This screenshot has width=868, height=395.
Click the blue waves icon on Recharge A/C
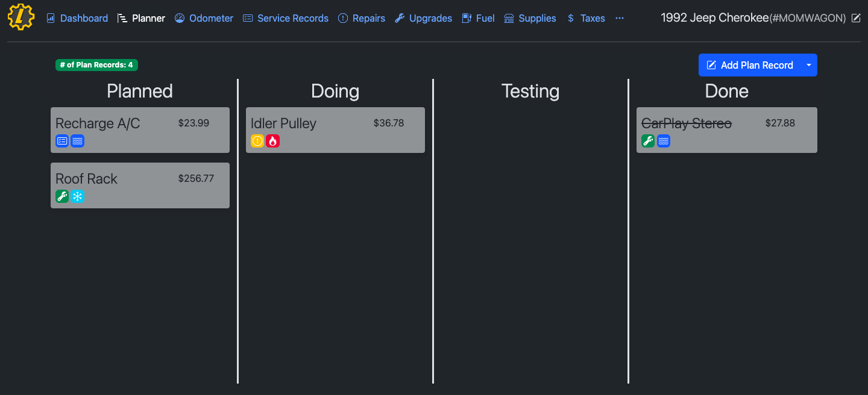click(77, 141)
